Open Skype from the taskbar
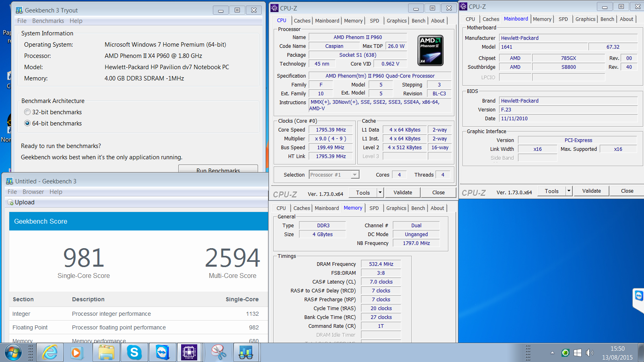Image resolution: width=644 pixels, height=362 pixels. pyautogui.click(x=134, y=353)
